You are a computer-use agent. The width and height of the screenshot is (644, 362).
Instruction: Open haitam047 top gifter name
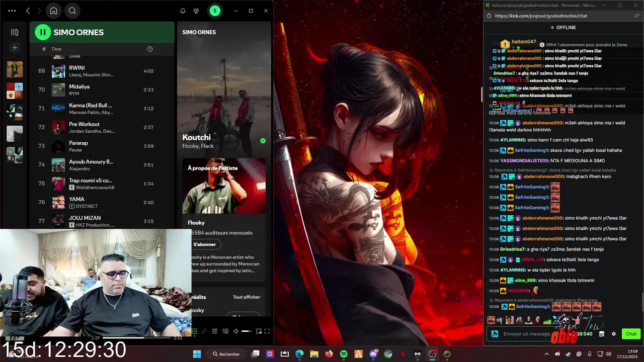click(x=524, y=42)
